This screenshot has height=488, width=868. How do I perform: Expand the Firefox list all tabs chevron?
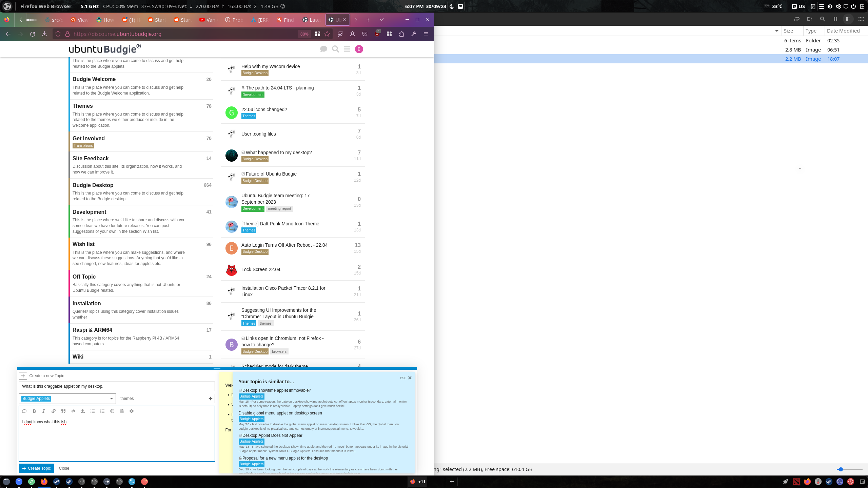[381, 20]
